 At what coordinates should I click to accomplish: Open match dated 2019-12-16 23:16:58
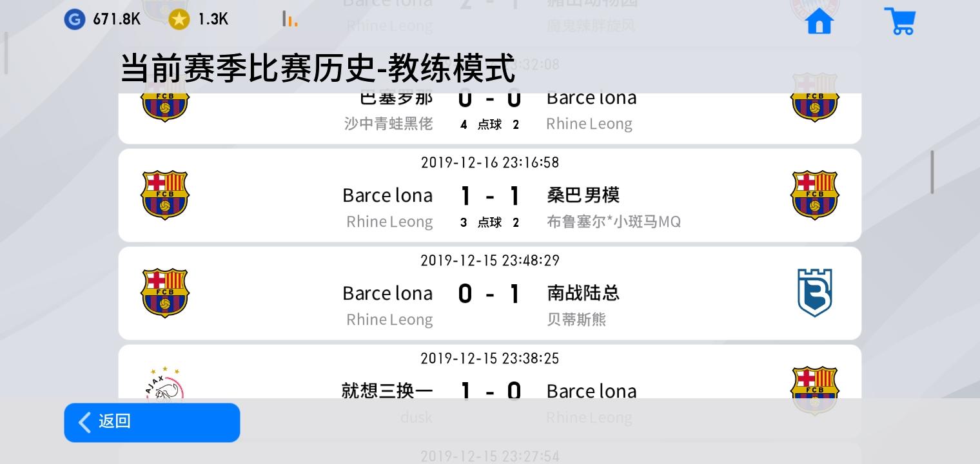click(490, 195)
